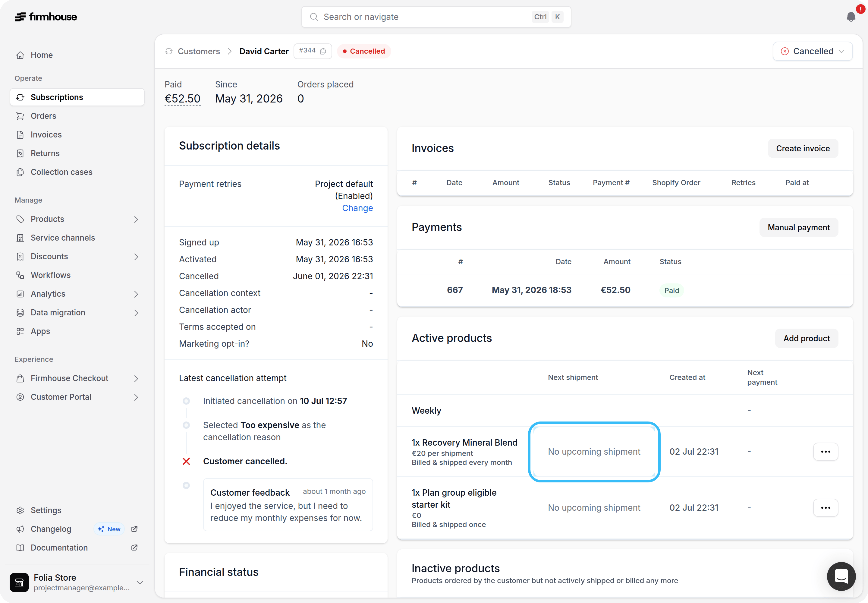Click the Collection cases icon

coord(20,172)
